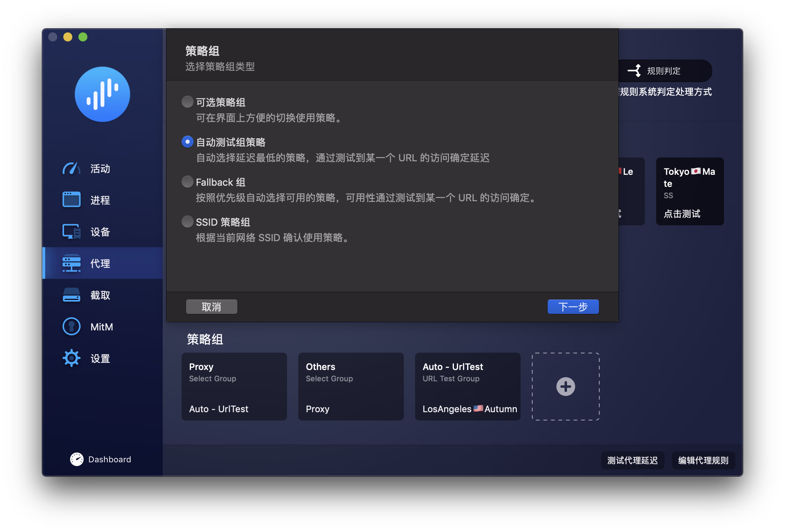Click plus icon to add policy group

coord(565,387)
